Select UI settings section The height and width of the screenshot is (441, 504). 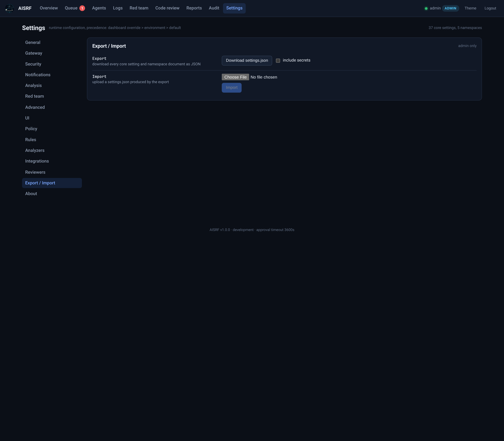coord(52,118)
